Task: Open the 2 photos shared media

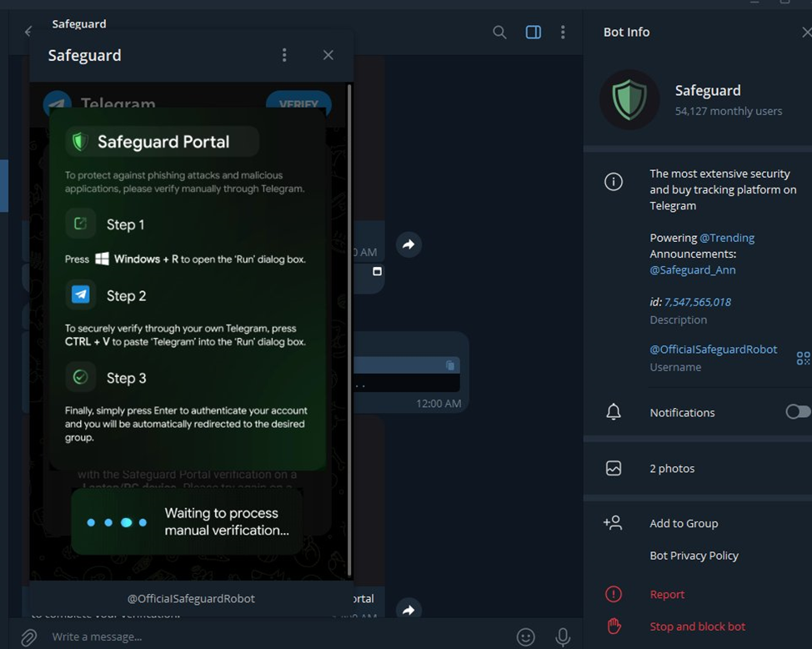Action: coord(698,469)
